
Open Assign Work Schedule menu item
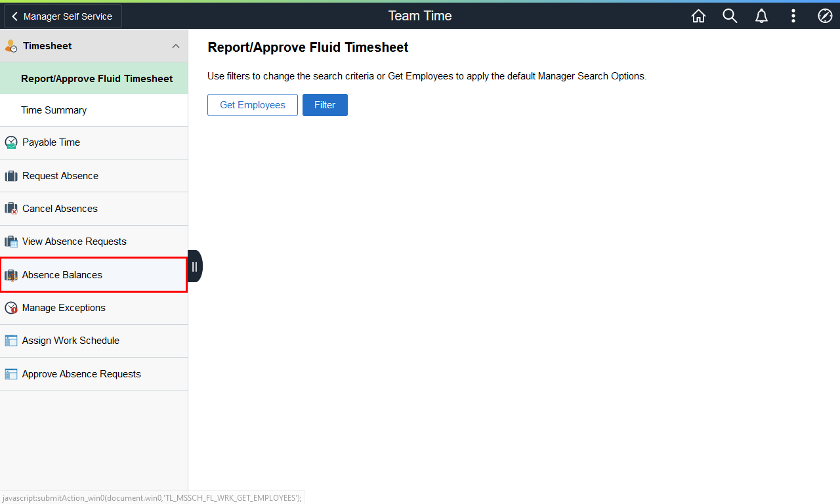pos(94,341)
